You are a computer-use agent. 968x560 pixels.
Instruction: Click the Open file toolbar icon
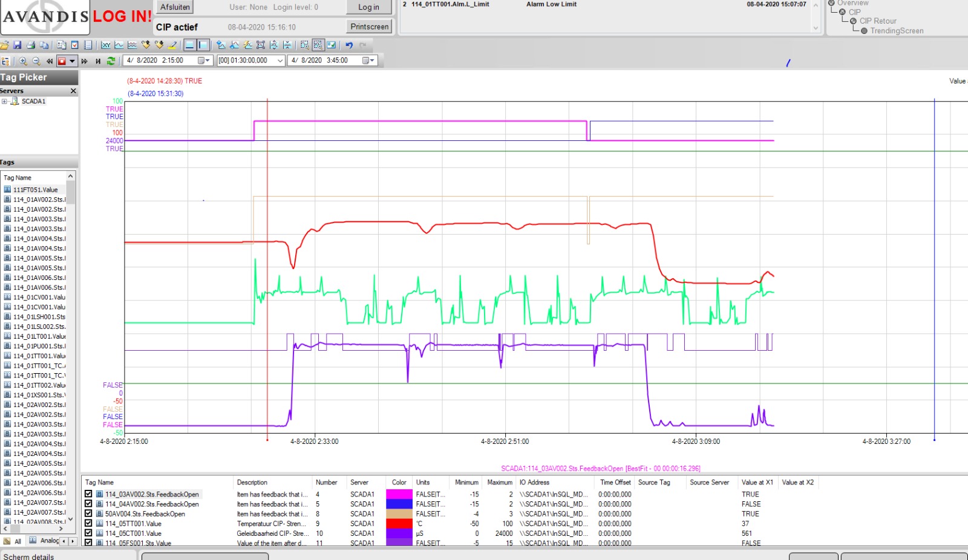tap(4, 45)
